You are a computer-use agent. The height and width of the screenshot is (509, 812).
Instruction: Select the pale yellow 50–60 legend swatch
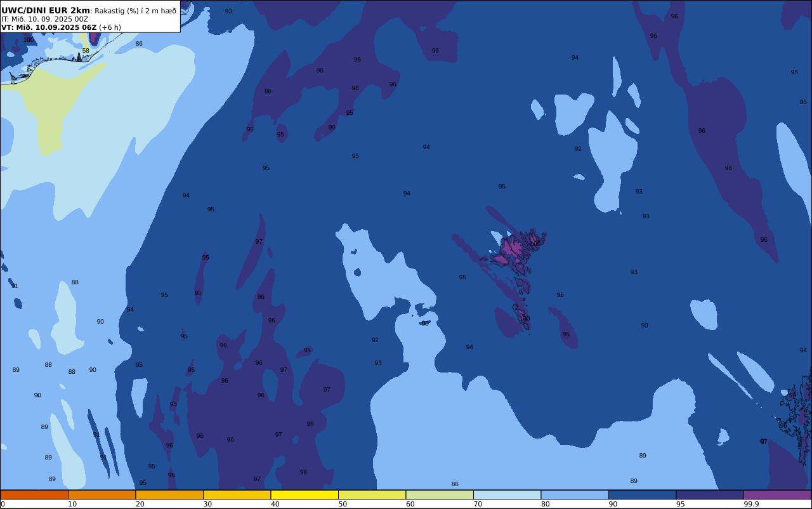click(372, 494)
